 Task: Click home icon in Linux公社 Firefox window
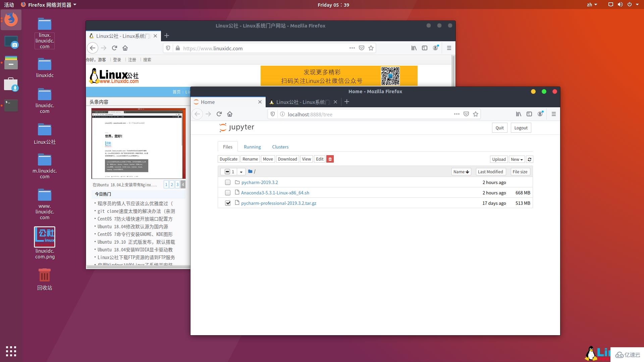[x=125, y=48]
